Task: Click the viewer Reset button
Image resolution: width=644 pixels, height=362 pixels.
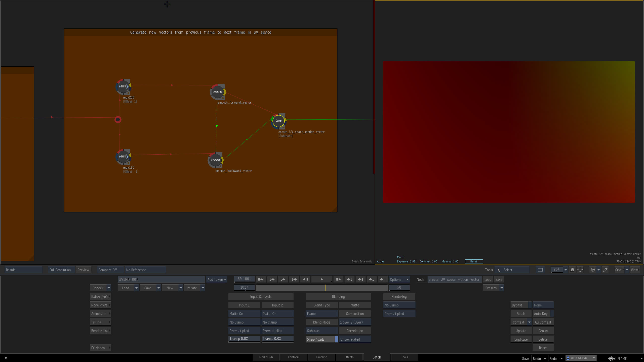Action: [x=474, y=261]
